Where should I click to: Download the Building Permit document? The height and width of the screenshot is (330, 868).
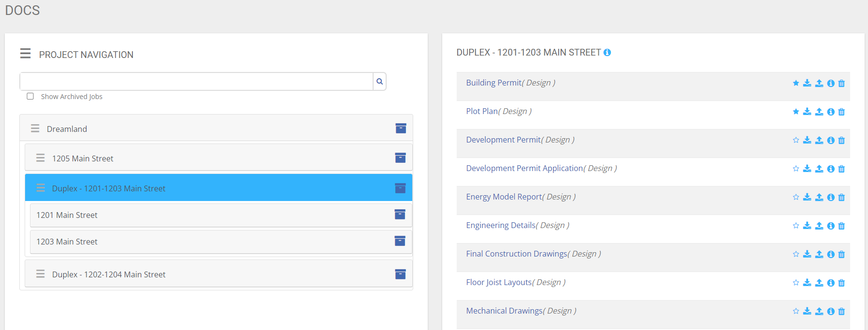tap(807, 83)
